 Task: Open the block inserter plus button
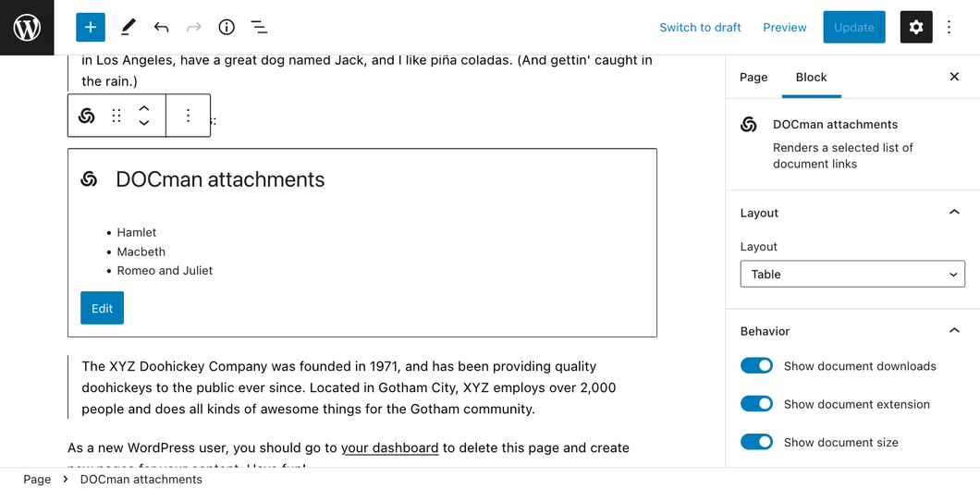91,28
